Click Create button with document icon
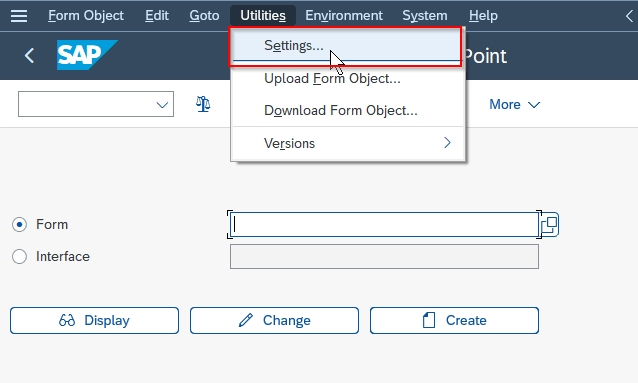The image size is (638, 383). 454,320
